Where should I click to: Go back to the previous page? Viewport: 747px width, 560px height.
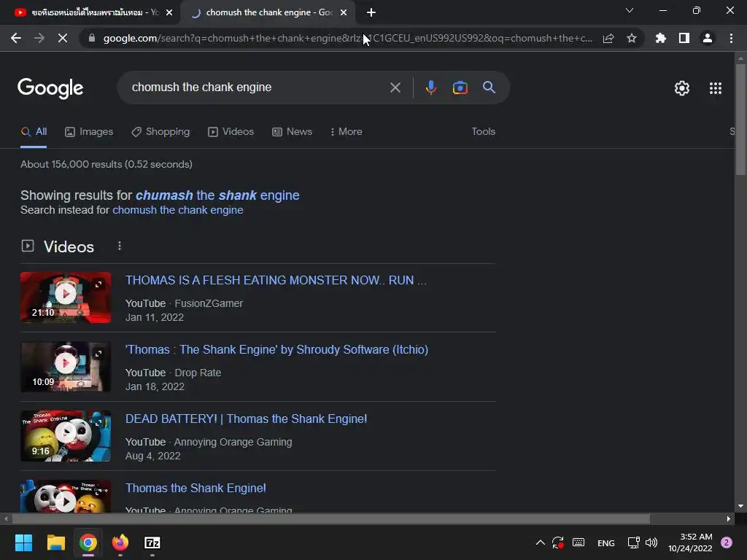[16, 38]
